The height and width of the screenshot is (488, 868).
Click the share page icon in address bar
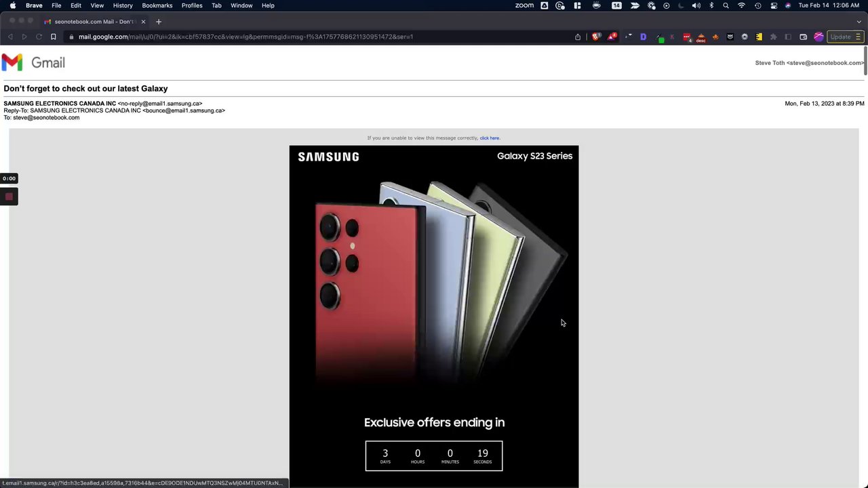click(578, 37)
